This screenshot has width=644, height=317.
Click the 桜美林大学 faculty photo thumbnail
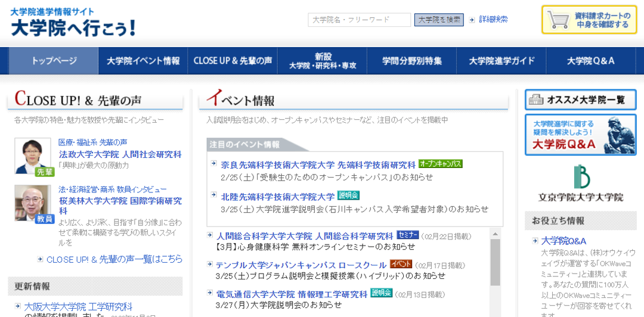tap(33, 203)
